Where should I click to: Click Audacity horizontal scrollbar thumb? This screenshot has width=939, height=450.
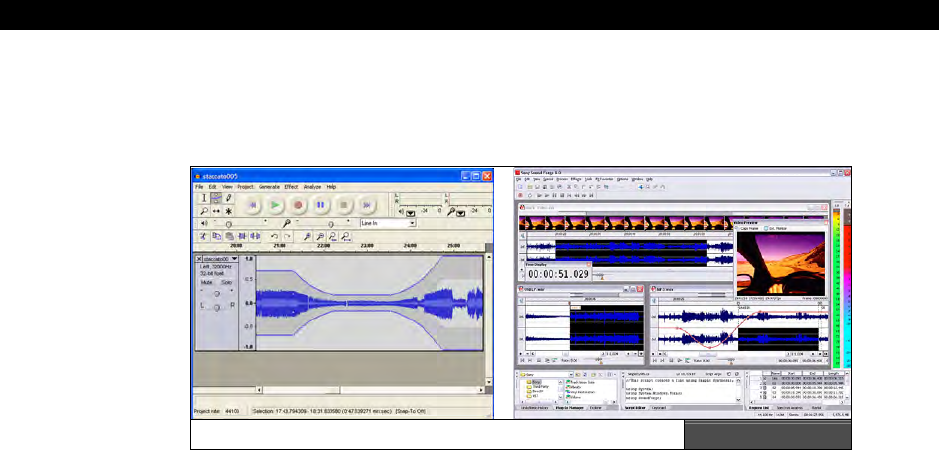click(301, 390)
